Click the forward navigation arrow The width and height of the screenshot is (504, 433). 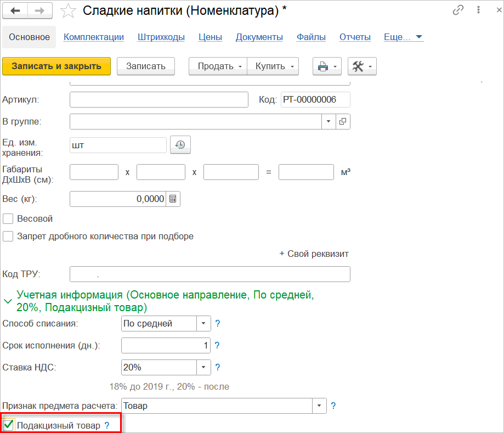(40, 11)
